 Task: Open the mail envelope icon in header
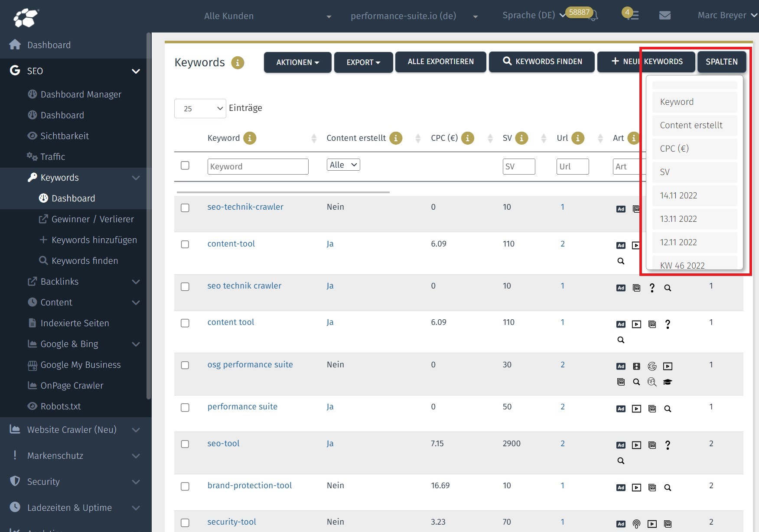tap(665, 16)
